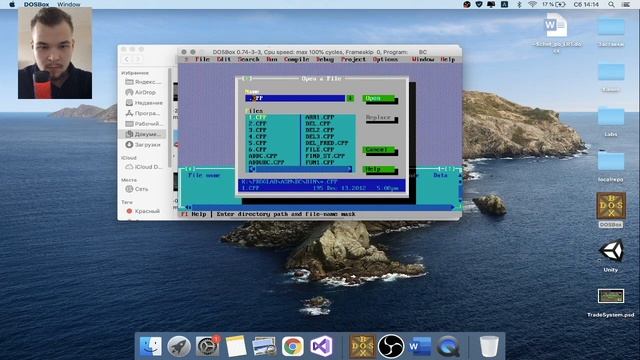Open the Search menu in Borland C++
This screenshot has width=640, height=360.
(249, 60)
